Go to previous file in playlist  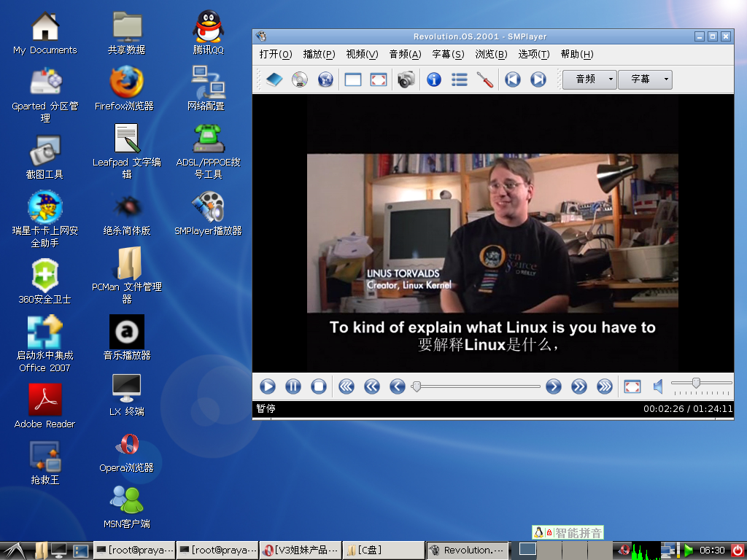click(513, 79)
